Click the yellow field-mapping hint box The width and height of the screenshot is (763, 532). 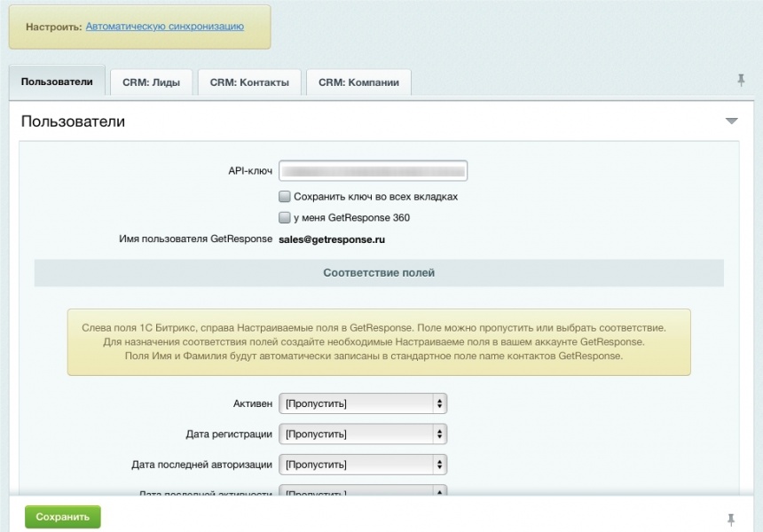(379, 342)
